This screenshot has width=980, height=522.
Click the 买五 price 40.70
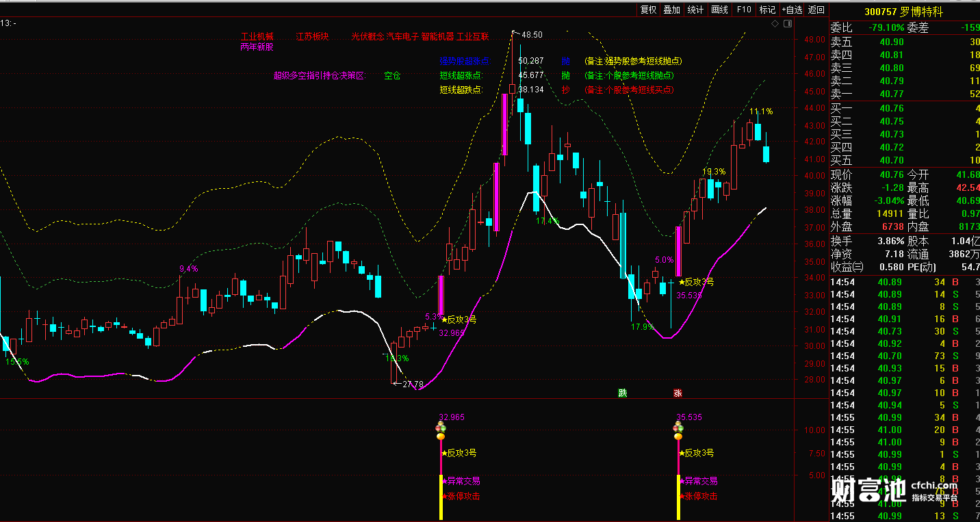890,160
